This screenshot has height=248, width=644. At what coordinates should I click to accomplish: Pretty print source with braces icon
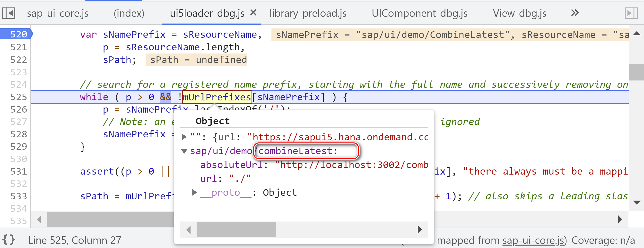point(9,240)
